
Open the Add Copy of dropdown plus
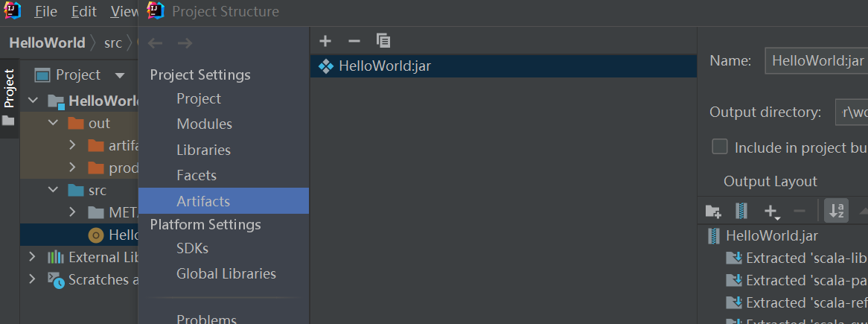[771, 211]
